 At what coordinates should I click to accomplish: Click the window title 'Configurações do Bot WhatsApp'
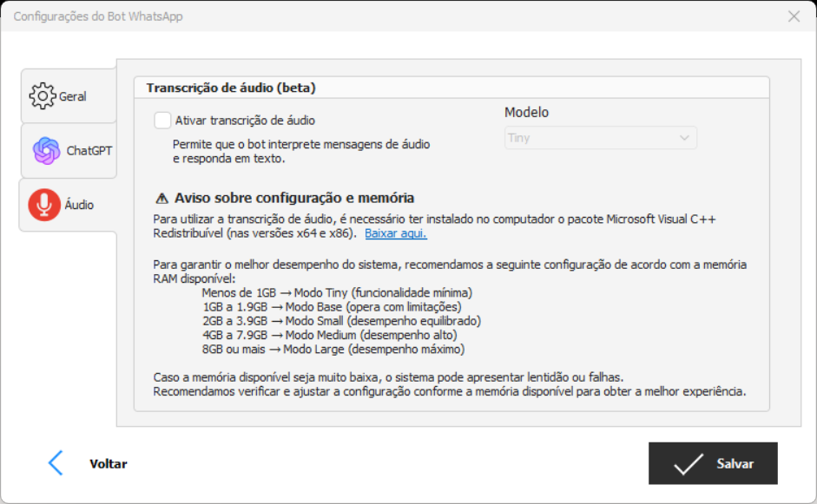pos(98,16)
